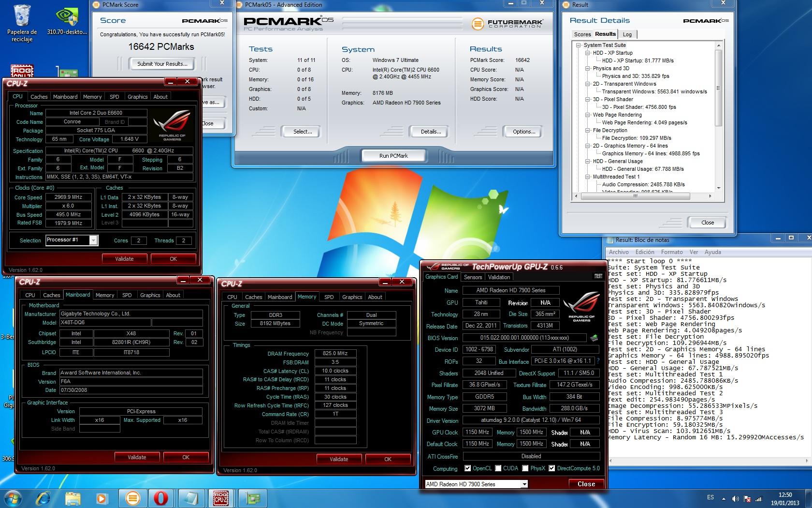Select 'File Decryption: 109.297 MB/s' tree row
This screenshot has height=508, width=812.
[637, 138]
